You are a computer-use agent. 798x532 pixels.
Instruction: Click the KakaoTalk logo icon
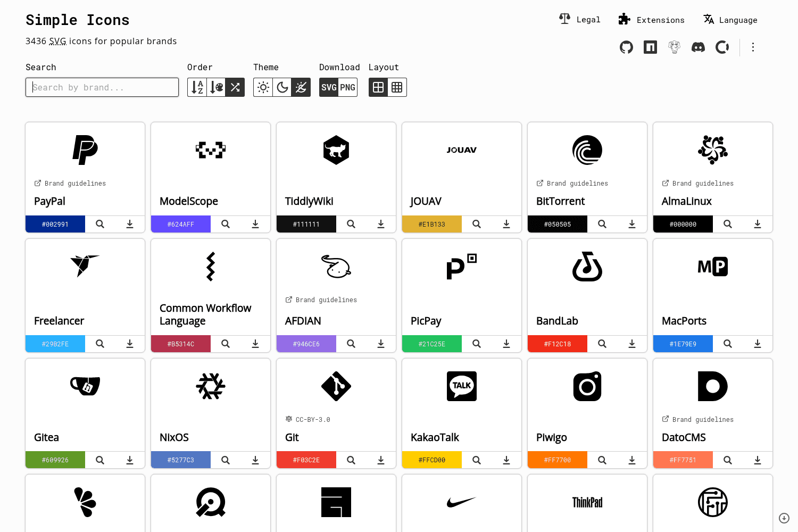[462, 386]
